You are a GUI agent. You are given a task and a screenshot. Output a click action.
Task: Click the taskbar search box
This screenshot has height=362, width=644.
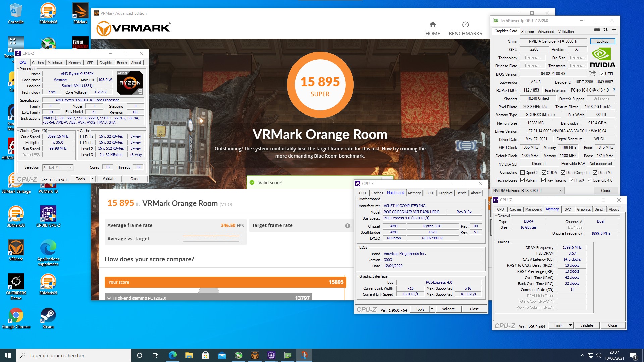pos(74,355)
